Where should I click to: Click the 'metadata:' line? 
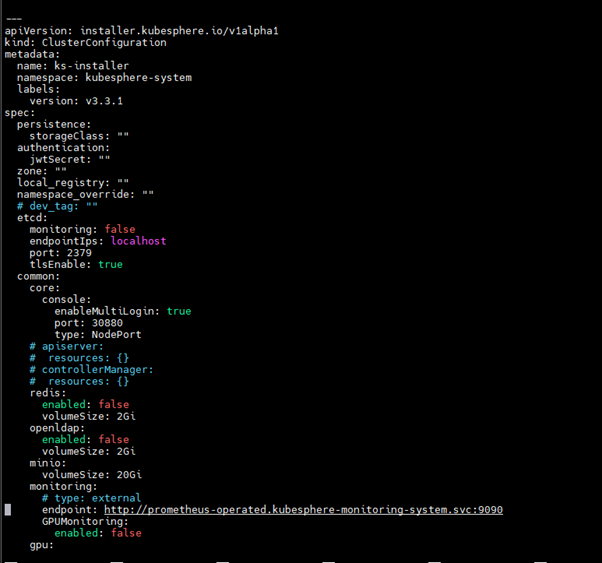32,54
